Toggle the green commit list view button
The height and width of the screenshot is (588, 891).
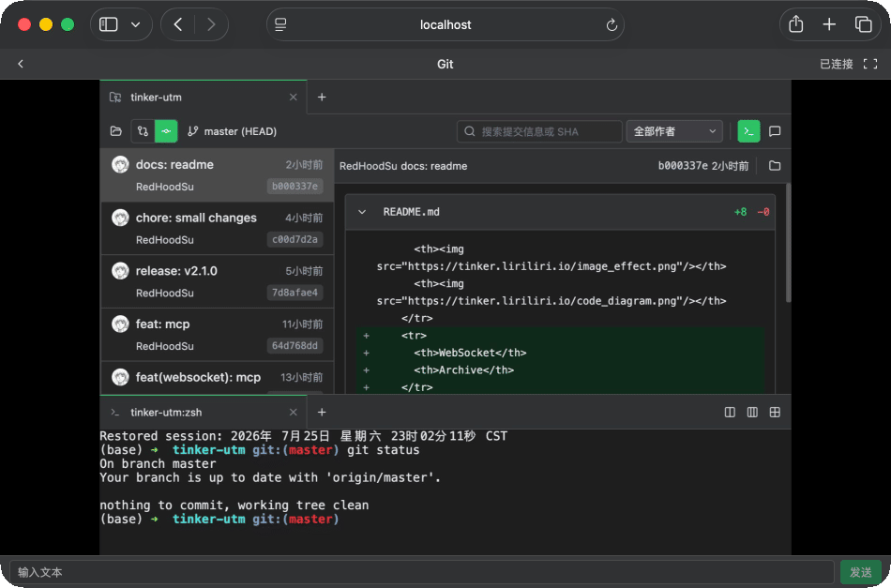[x=166, y=131]
